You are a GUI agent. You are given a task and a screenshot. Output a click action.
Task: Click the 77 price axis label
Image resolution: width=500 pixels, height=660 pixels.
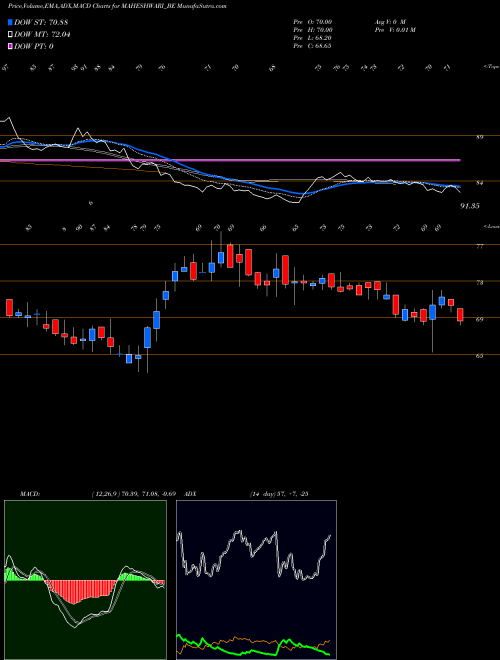(x=480, y=246)
